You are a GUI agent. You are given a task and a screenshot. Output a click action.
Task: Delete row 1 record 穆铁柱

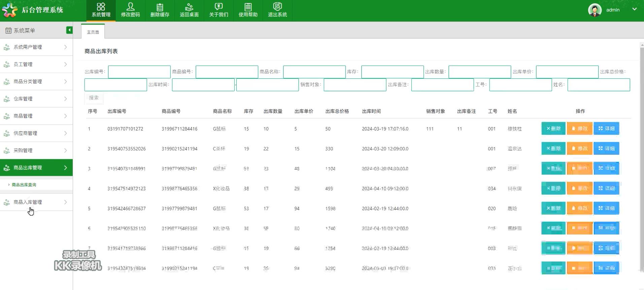553,129
